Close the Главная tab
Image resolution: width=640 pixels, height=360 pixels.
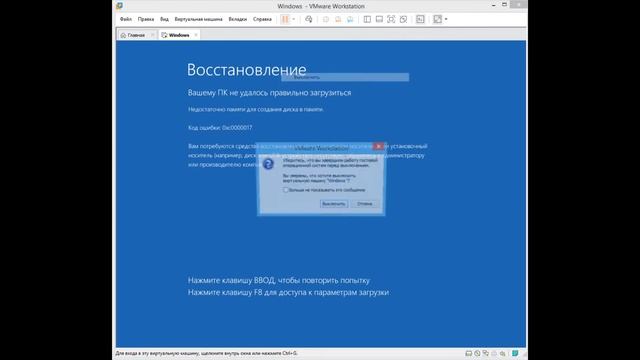[153, 35]
